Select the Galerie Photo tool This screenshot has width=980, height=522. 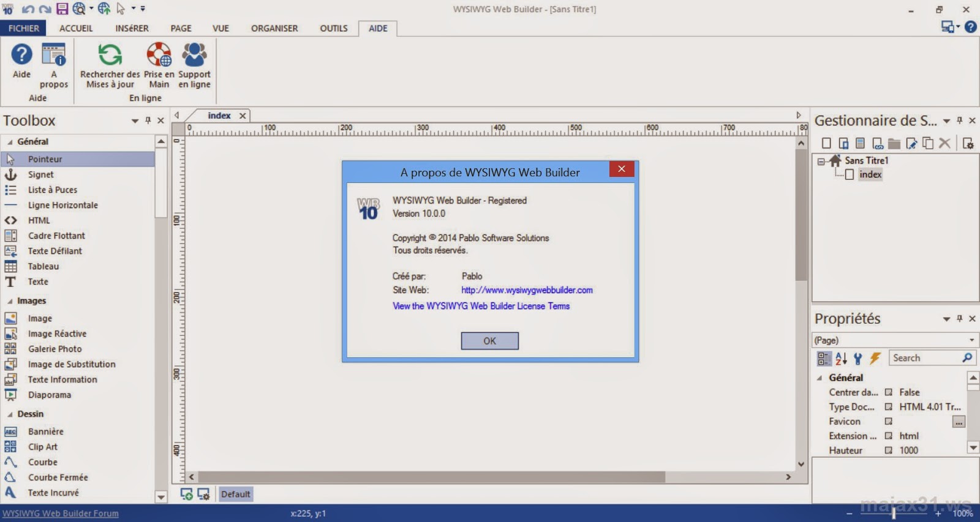(78, 349)
